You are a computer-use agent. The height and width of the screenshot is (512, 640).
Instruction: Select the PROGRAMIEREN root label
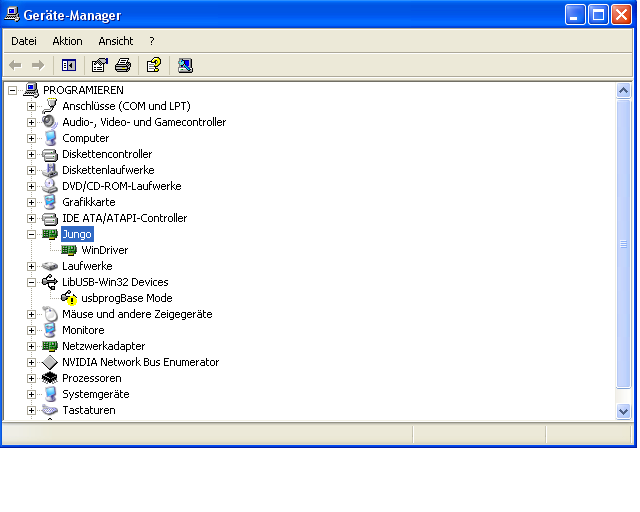pyautogui.click(x=83, y=90)
